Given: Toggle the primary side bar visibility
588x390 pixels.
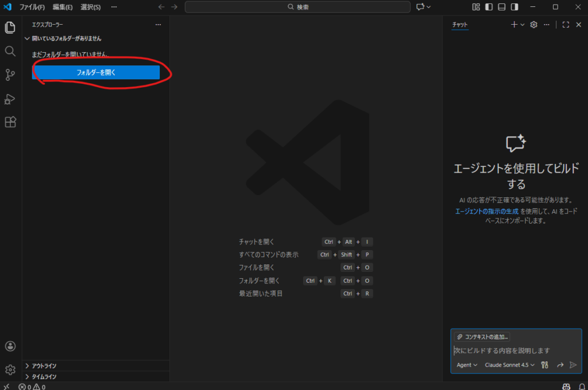Looking at the screenshot, I should (489, 7).
